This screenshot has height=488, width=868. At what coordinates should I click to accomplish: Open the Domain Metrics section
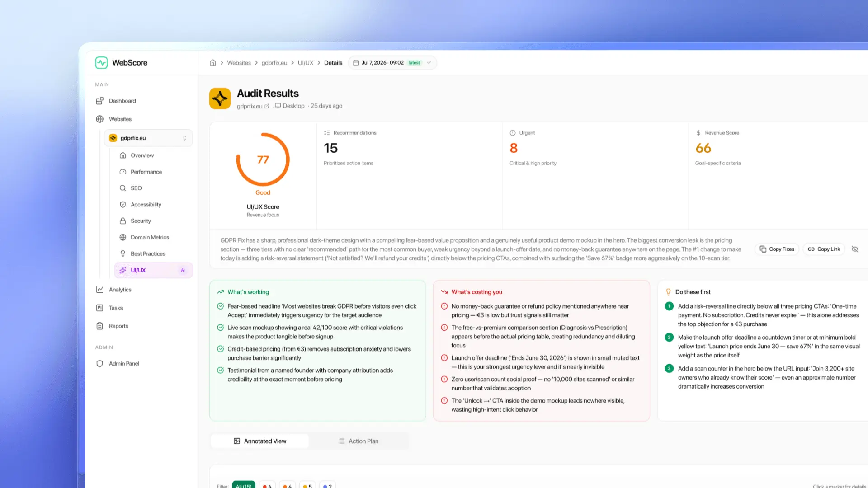(x=150, y=237)
